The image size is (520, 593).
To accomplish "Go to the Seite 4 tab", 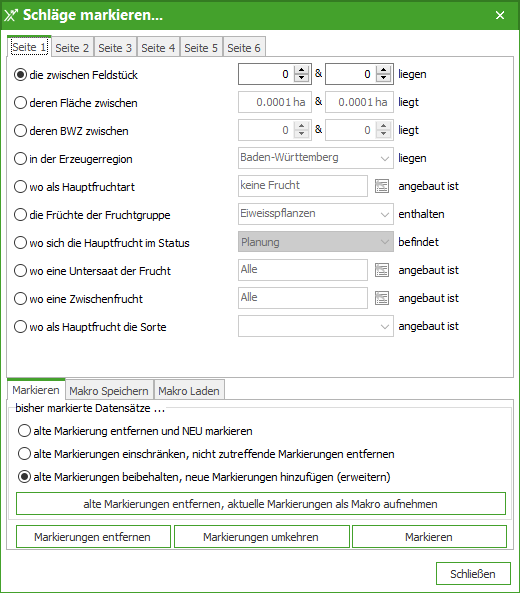I will tap(158, 48).
